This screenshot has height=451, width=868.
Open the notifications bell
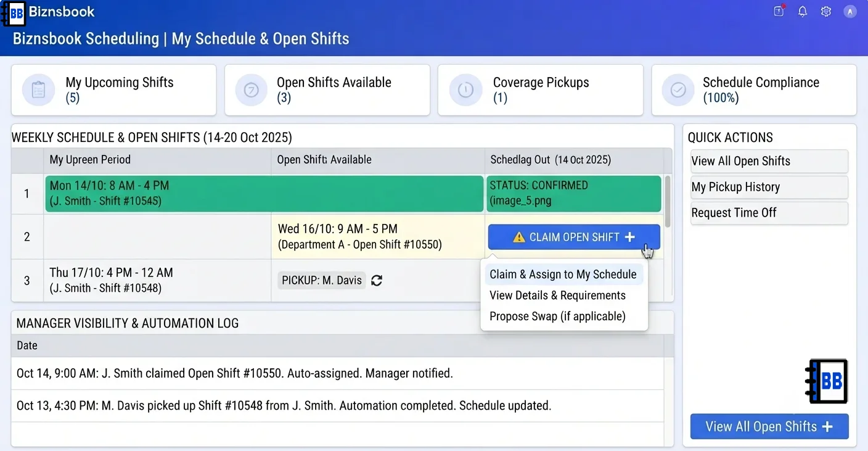[x=803, y=11]
